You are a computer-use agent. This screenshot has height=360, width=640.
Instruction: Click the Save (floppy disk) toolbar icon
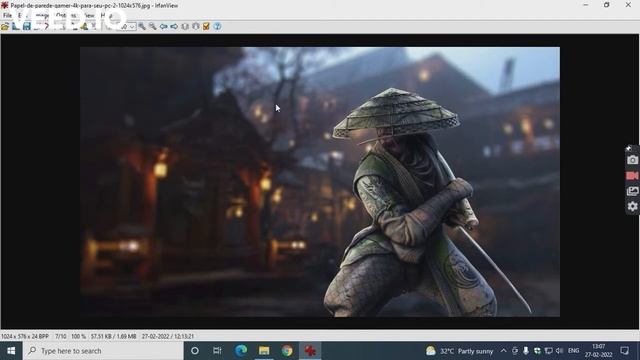coord(27,27)
